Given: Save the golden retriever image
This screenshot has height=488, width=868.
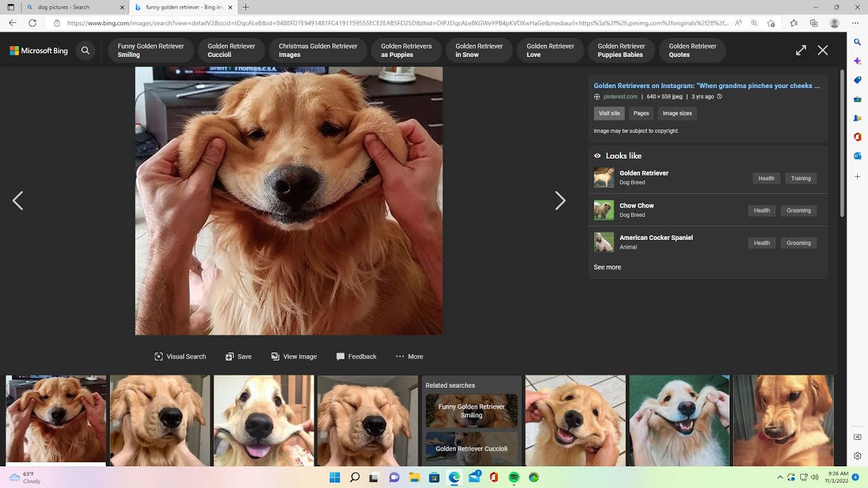Looking at the screenshot, I should 239,357.
